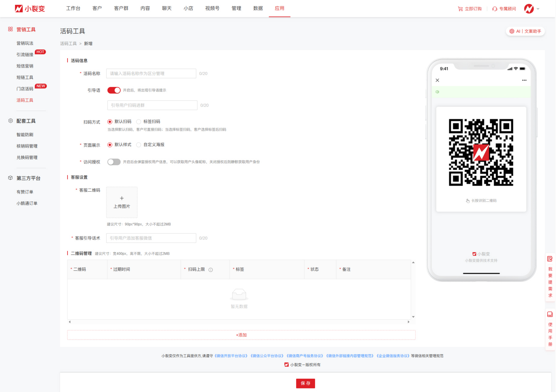
Task: Expand the avatar dropdown chevron
Action: [x=538, y=9]
